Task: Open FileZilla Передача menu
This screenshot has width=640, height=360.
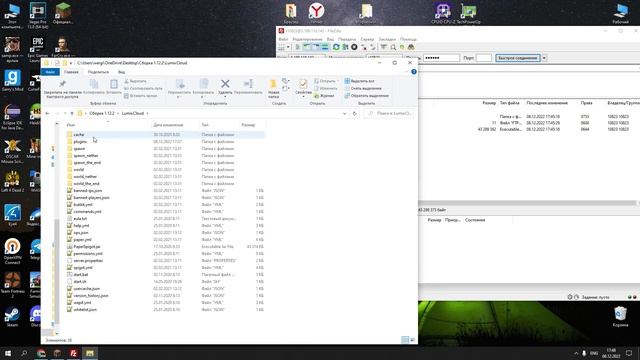Action: [347, 39]
